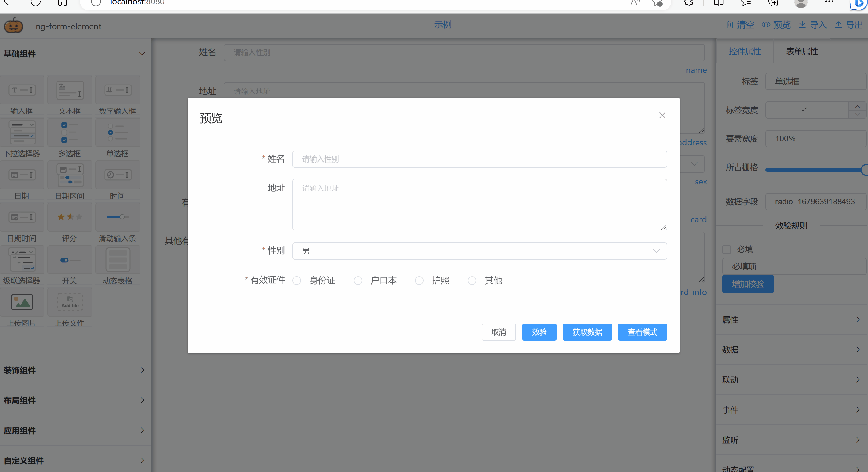Click the 获取数据 button

pos(587,332)
